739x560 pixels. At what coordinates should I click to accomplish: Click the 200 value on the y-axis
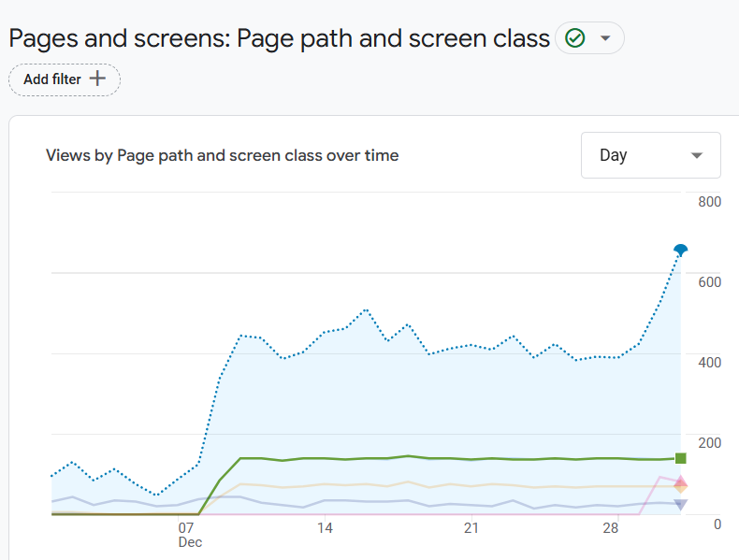pyautogui.click(x=709, y=442)
